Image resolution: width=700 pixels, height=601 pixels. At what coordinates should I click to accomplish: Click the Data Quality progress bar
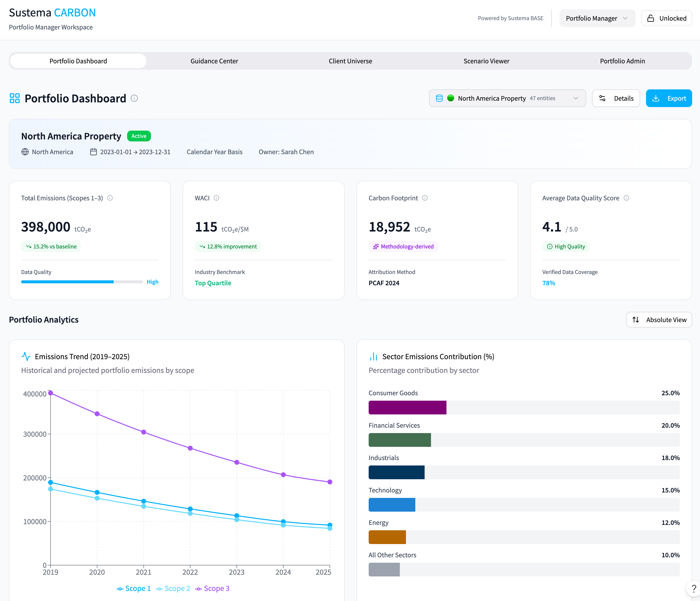(x=82, y=282)
